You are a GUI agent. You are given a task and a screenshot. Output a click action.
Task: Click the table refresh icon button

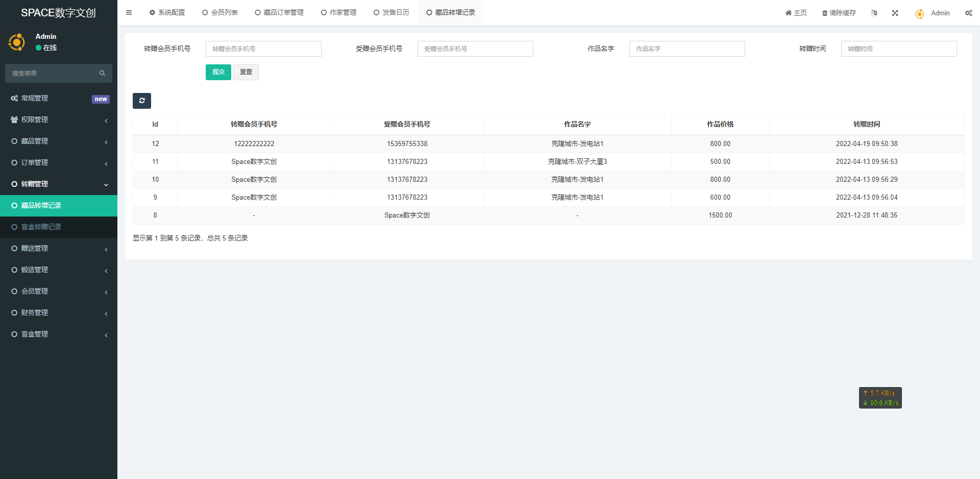(x=142, y=101)
